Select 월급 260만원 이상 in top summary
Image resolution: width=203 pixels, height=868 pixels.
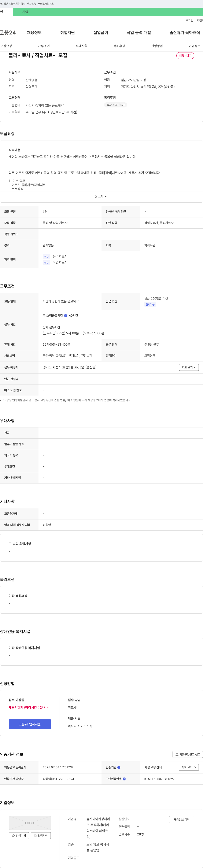[134, 80]
